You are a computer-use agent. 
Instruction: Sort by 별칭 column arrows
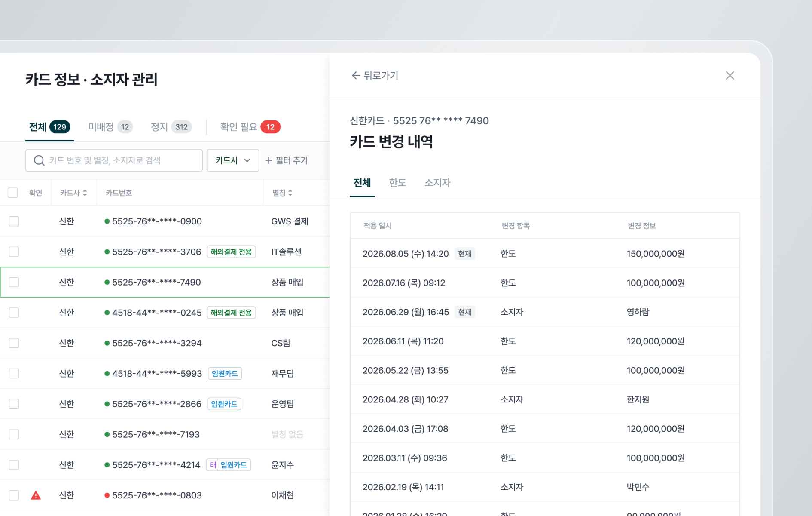click(290, 193)
